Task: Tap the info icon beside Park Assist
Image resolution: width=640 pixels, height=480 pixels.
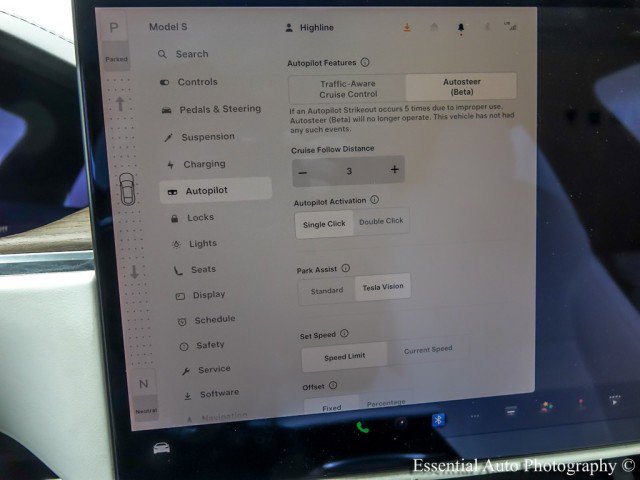Action: (346, 268)
